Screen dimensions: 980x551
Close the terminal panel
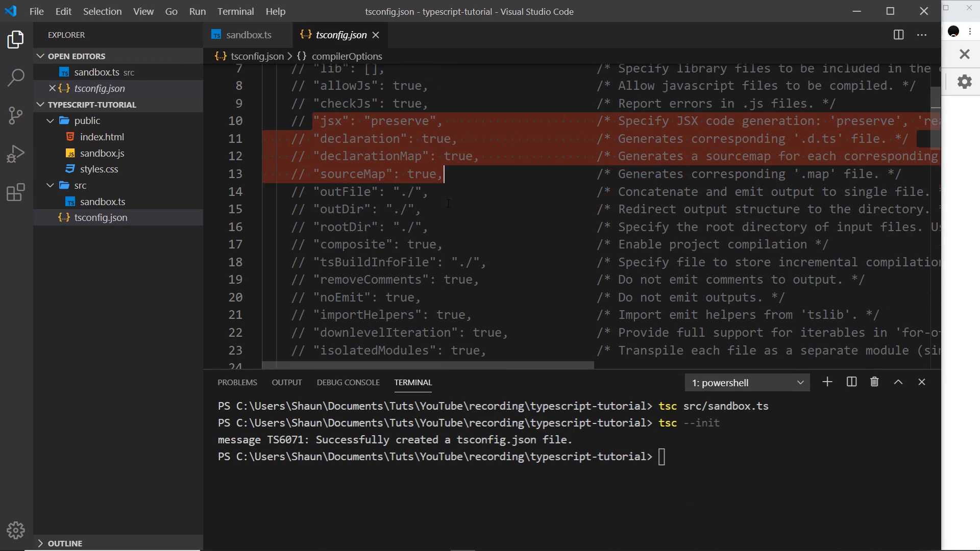[x=922, y=382]
